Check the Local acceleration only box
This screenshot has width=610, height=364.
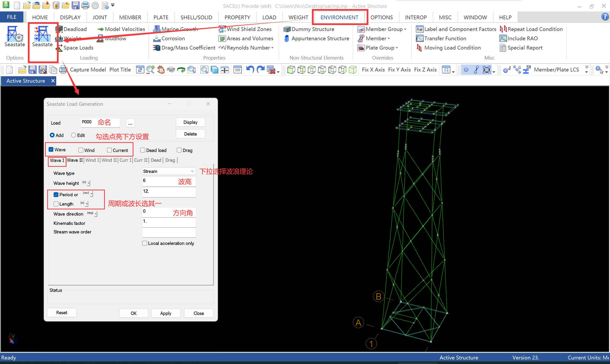point(145,243)
